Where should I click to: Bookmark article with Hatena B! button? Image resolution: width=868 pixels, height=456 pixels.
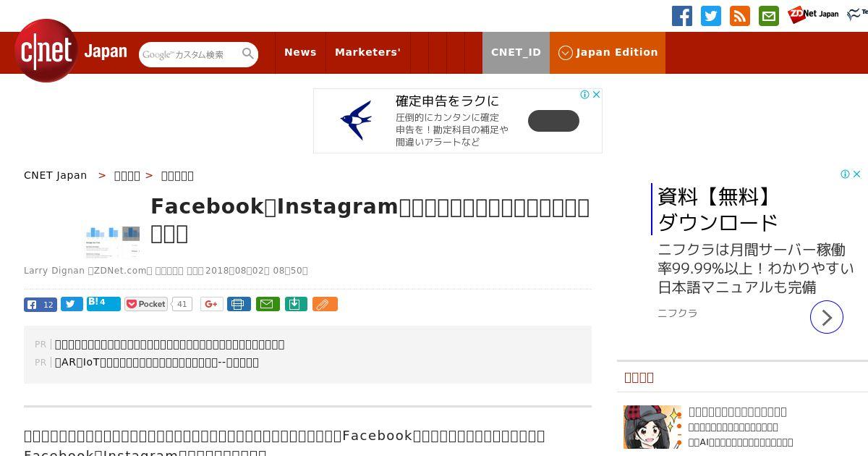point(103,303)
